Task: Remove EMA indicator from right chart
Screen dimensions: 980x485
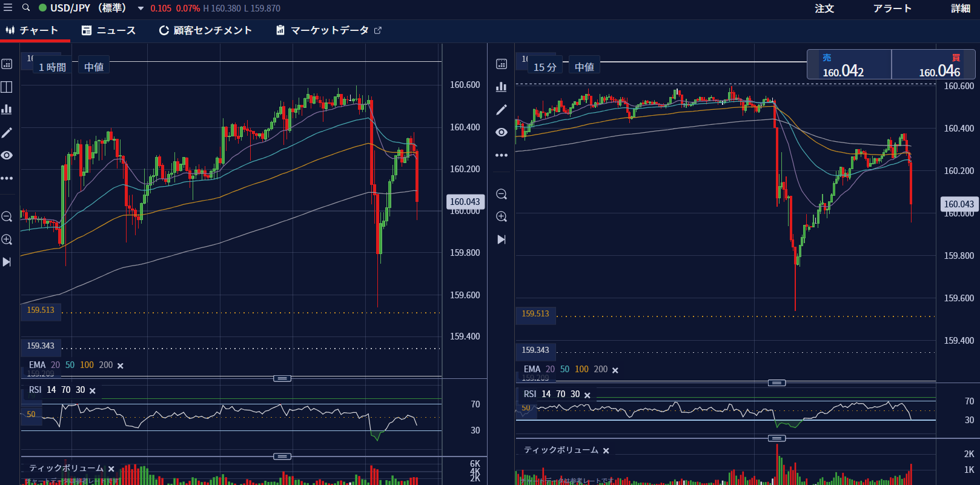Action: coord(615,370)
